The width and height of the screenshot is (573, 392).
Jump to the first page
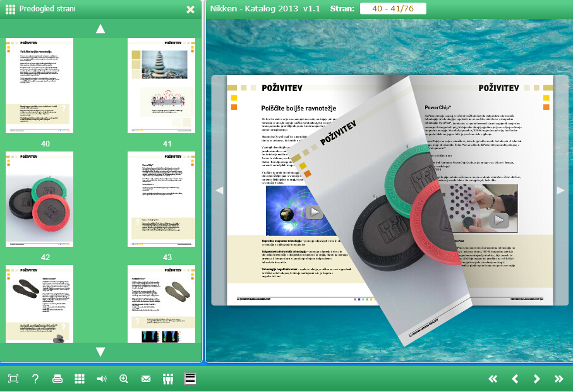493,379
